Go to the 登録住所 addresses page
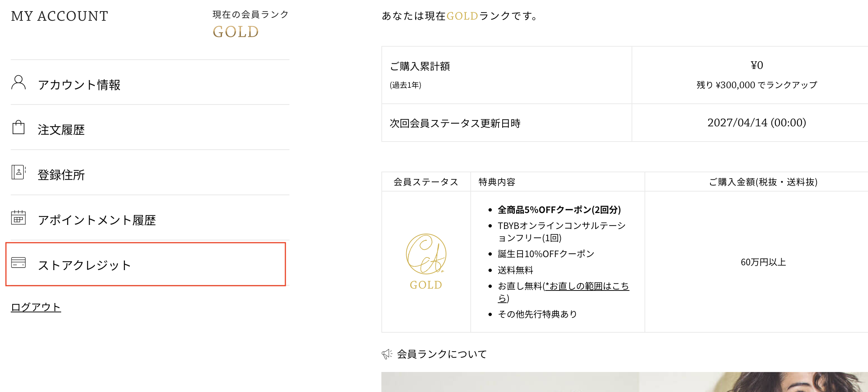 click(150, 173)
